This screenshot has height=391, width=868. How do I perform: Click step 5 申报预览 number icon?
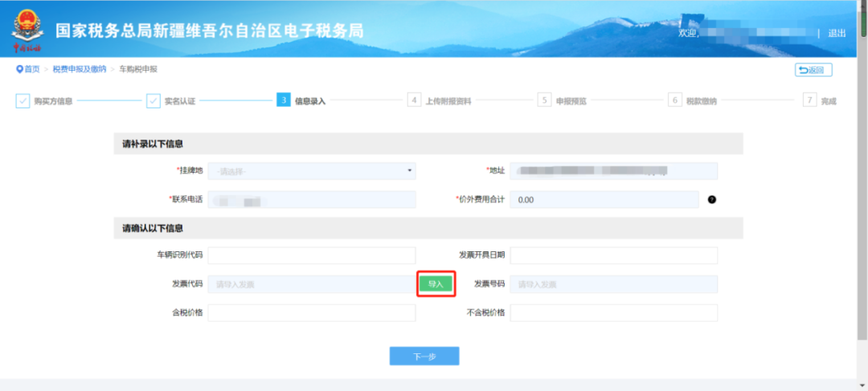(x=544, y=100)
